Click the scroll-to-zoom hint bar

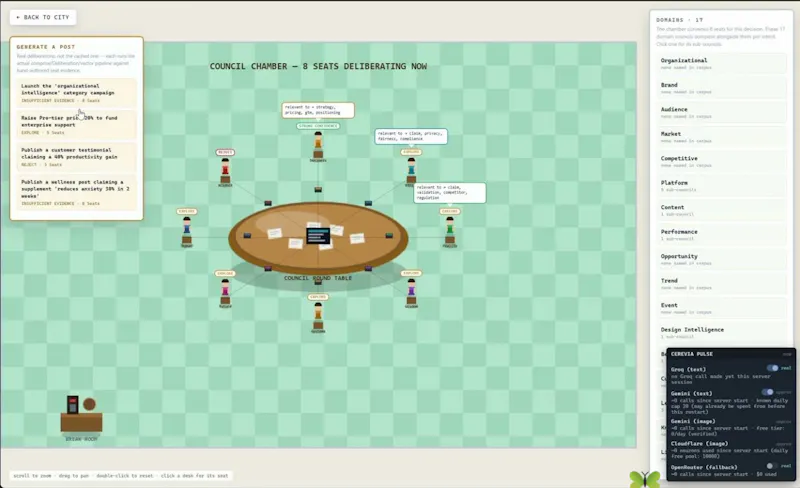(x=121, y=476)
